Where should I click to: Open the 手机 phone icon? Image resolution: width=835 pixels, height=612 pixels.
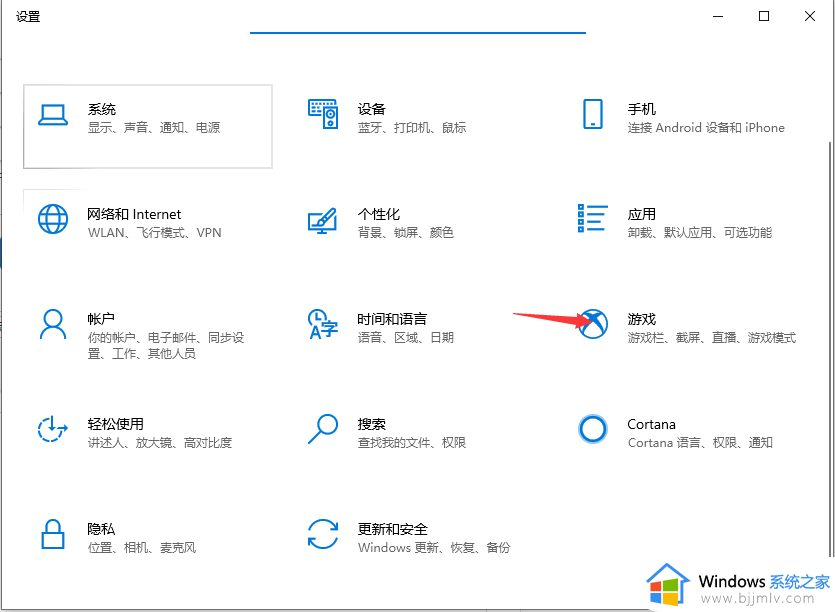[593, 114]
